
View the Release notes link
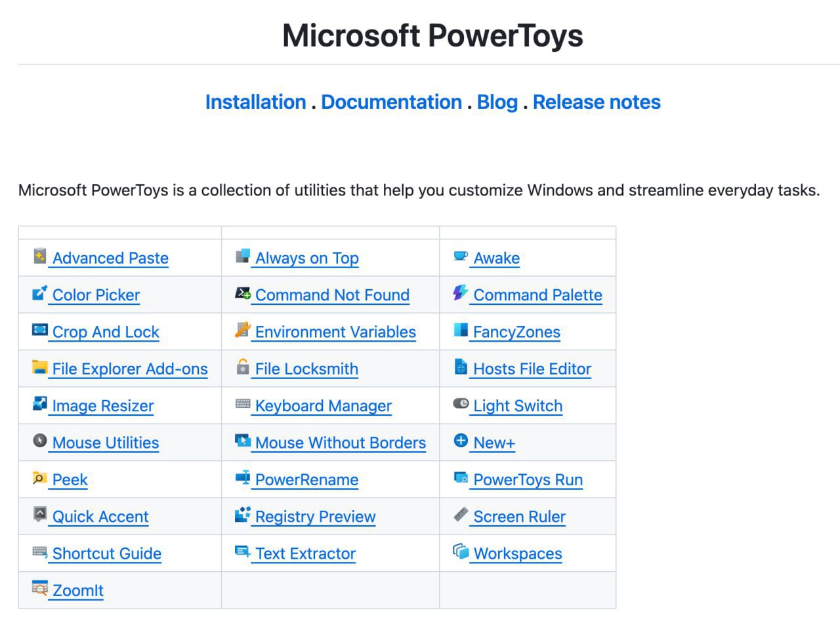click(x=596, y=102)
